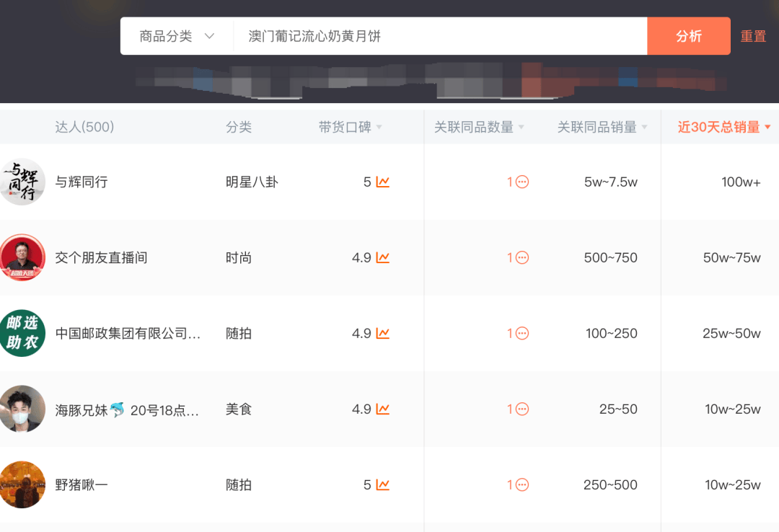
Task: View 中国邮政's 带货口碑 trend chart icon
Action: click(x=384, y=334)
